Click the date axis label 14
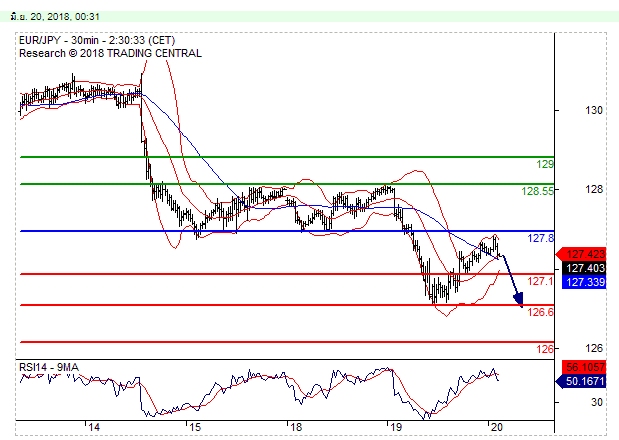This screenshot has height=440, width=619. pos(94,427)
